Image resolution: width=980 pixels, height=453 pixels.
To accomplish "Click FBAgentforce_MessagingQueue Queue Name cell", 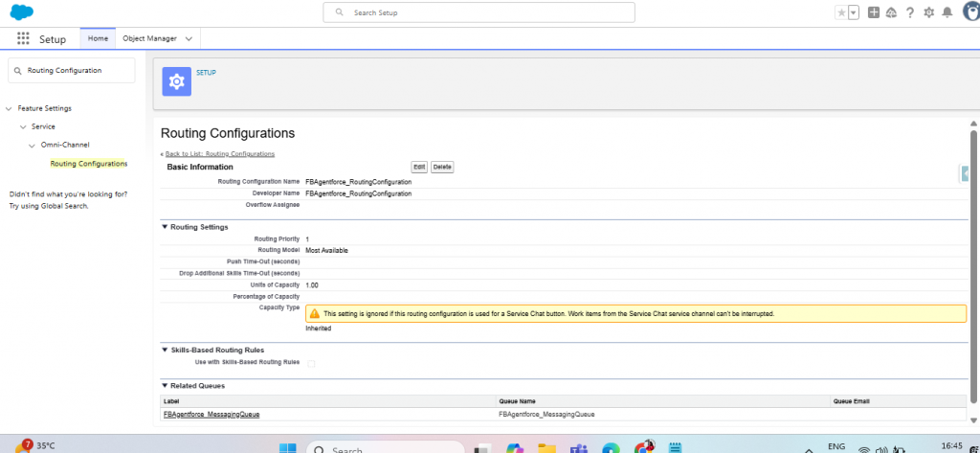I will 546,414.
